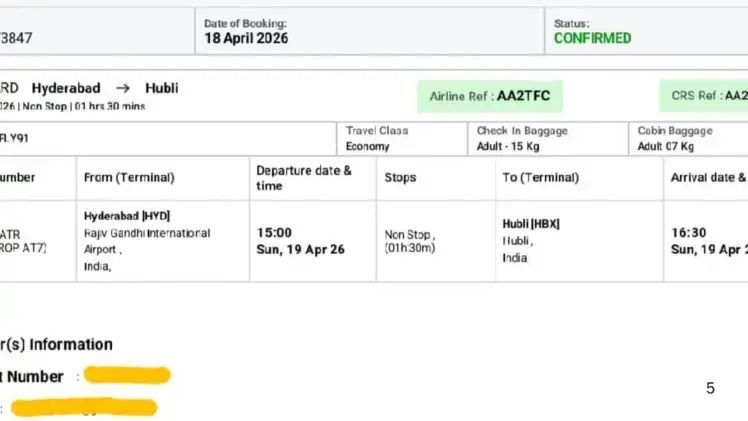748x421 pixels.
Task: Click the green CRS Ref badge
Action: (x=709, y=96)
